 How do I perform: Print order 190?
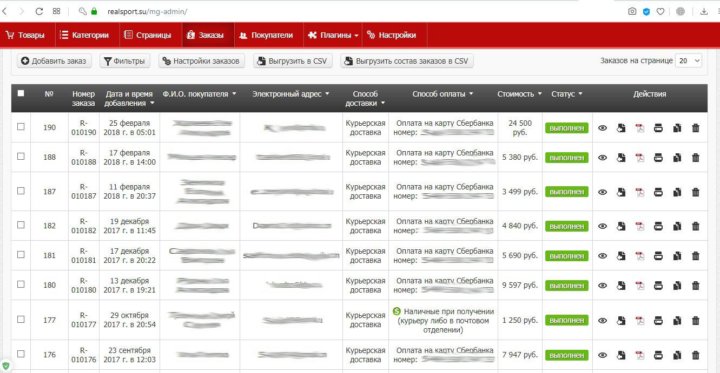[x=658, y=128]
